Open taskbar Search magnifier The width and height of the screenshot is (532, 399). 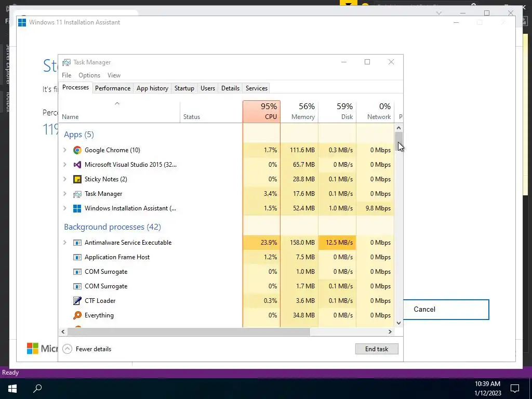click(x=37, y=388)
